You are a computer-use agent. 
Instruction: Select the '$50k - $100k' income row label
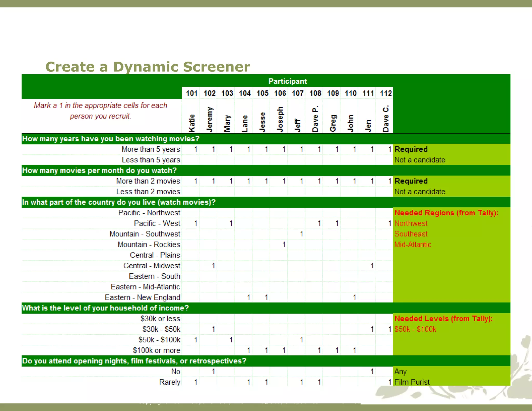159,340
